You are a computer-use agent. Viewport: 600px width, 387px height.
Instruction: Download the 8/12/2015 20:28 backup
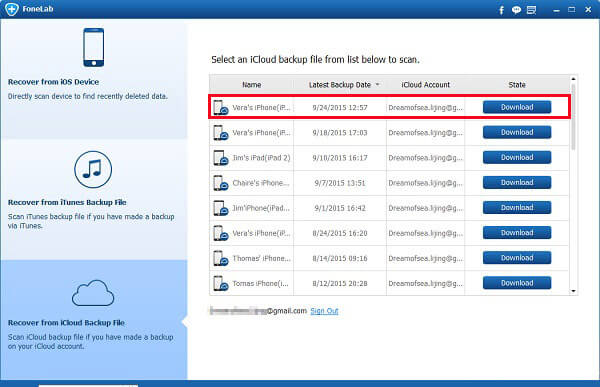[x=517, y=283]
